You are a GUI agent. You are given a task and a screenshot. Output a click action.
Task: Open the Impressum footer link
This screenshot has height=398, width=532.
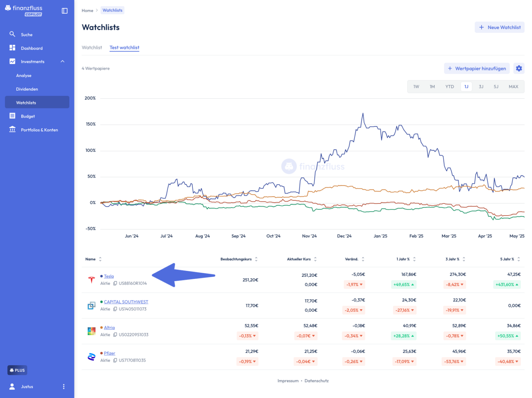tap(288, 381)
